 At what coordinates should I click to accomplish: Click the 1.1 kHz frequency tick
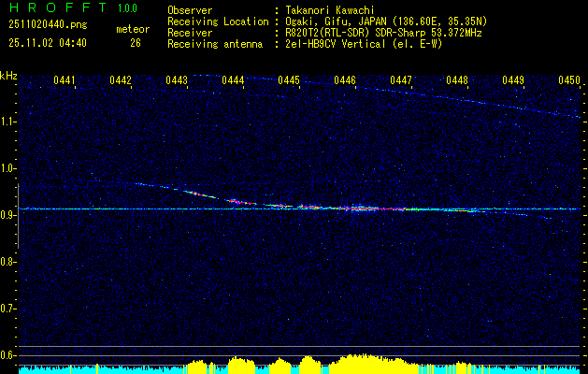[8, 122]
